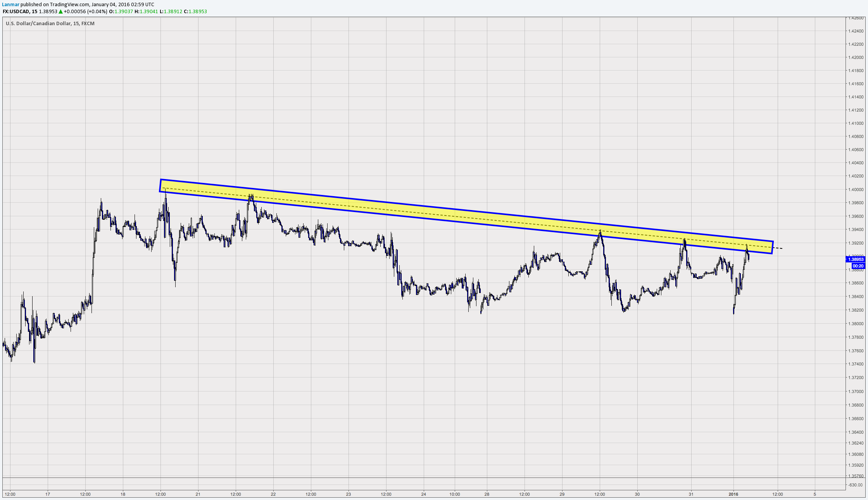Click the 1.42000 price axis label
868x500 pixels.
point(856,57)
